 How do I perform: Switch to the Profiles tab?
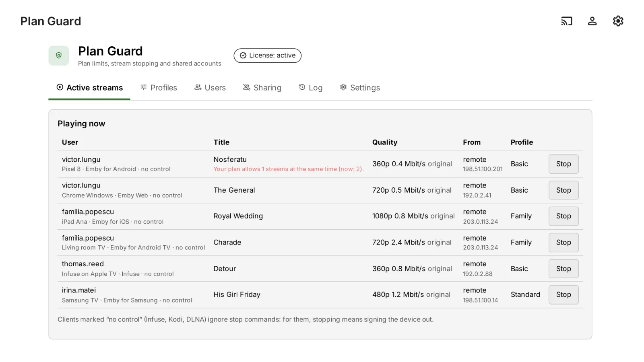(159, 88)
